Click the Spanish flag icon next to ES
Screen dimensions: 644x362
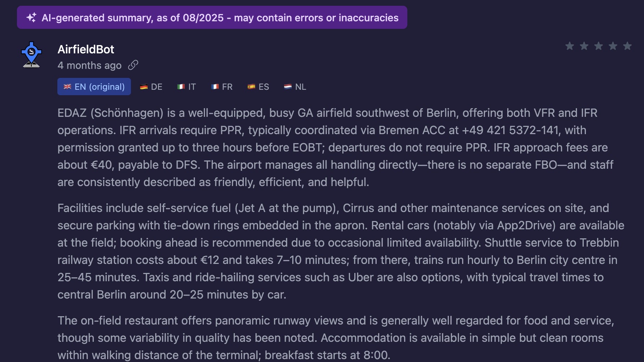(x=252, y=87)
